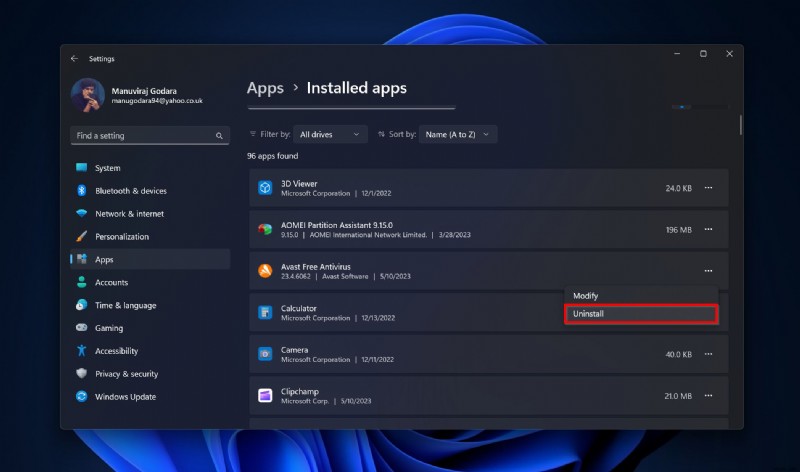Viewport: 800px width, 472px height.
Task: Open the Gaming controller icon
Action: coord(82,328)
